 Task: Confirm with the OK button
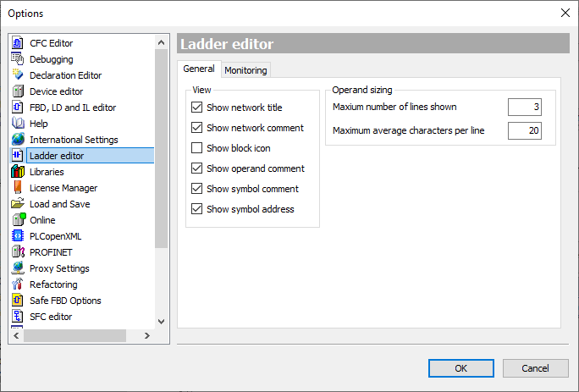tap(460, 368)
